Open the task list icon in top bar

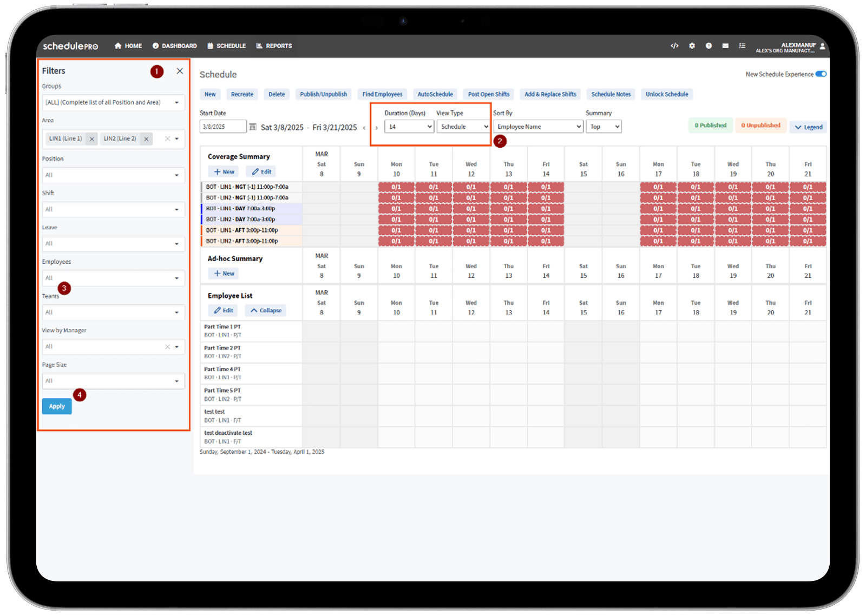coord(742,46)
